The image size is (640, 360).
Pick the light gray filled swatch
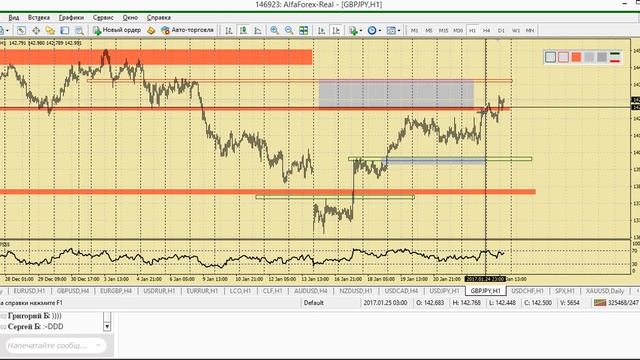(589, 57)
